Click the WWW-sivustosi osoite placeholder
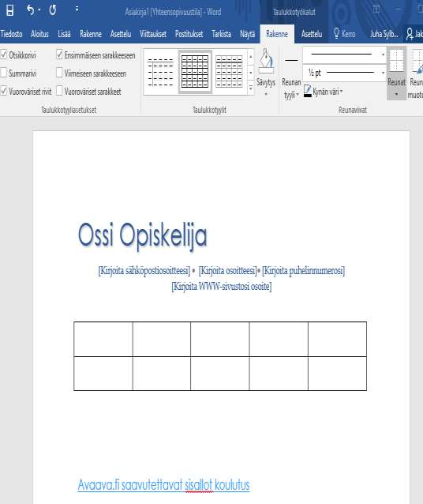Screen dimensions: 423x504 coord(222,286)
